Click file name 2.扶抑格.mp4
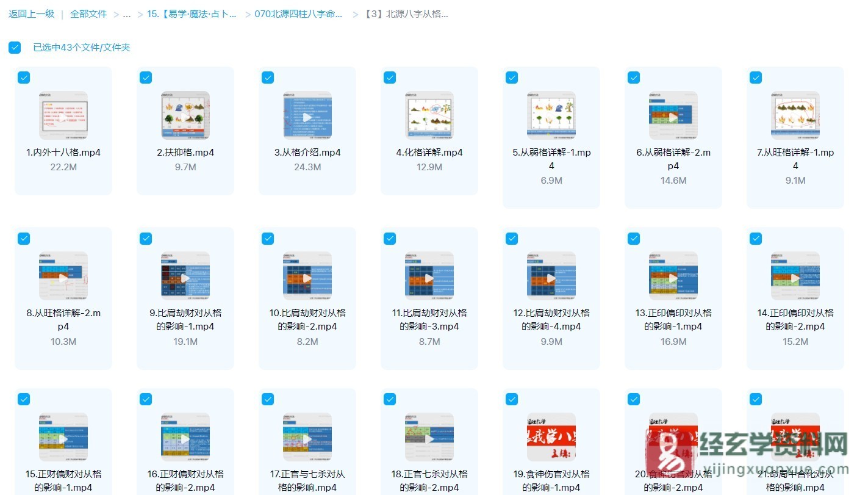 click(185, 153)
